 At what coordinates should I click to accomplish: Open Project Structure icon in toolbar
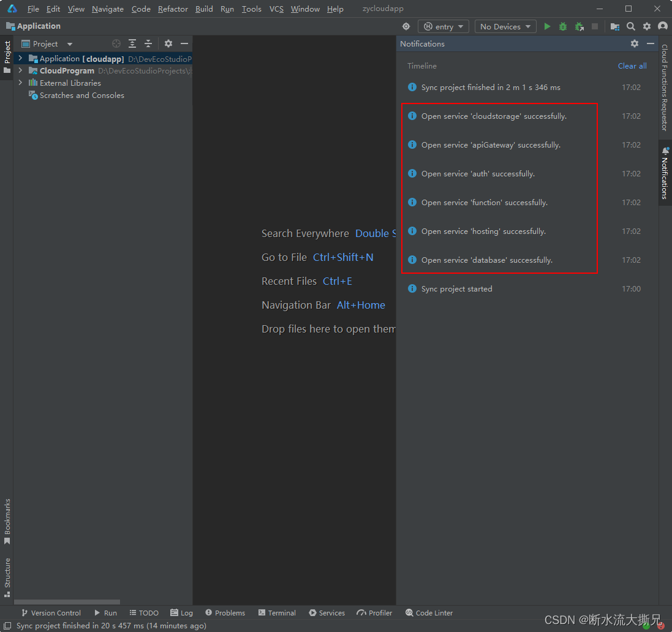coord(614,26)
